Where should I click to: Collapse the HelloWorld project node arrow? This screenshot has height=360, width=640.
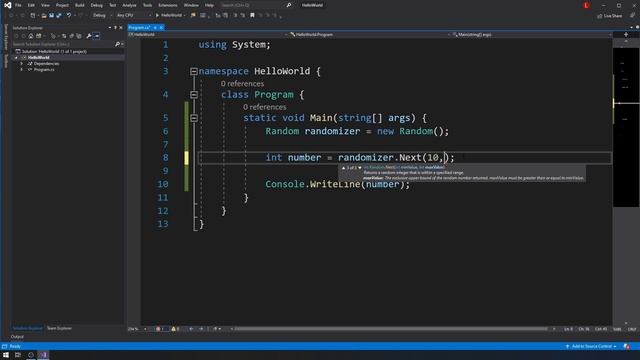[x=16, y=58]
